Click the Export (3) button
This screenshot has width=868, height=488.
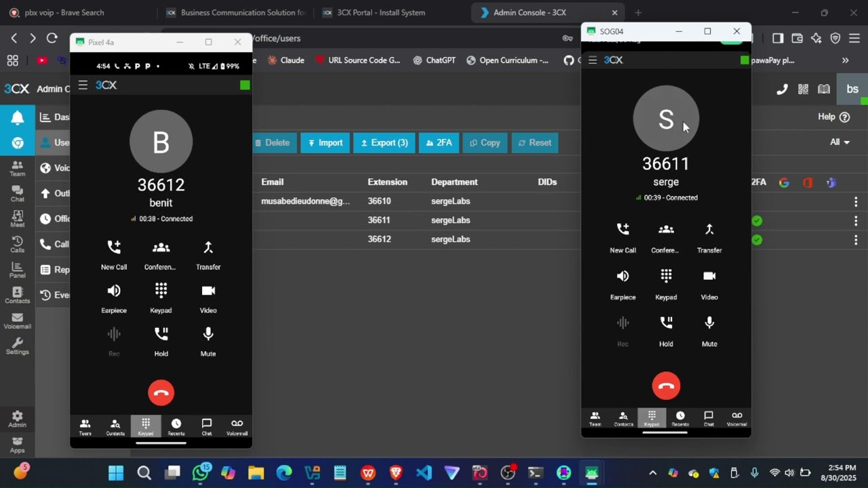tap(384, 142)
